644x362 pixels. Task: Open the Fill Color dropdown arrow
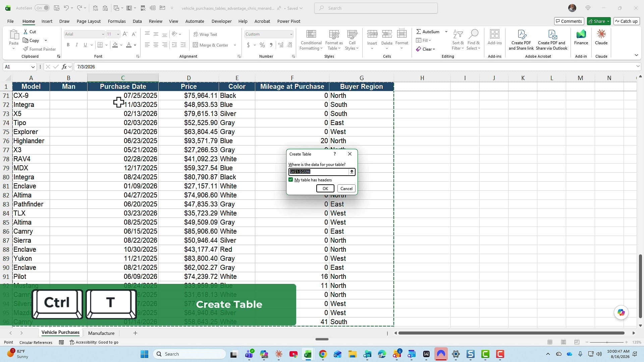point(121,45)
